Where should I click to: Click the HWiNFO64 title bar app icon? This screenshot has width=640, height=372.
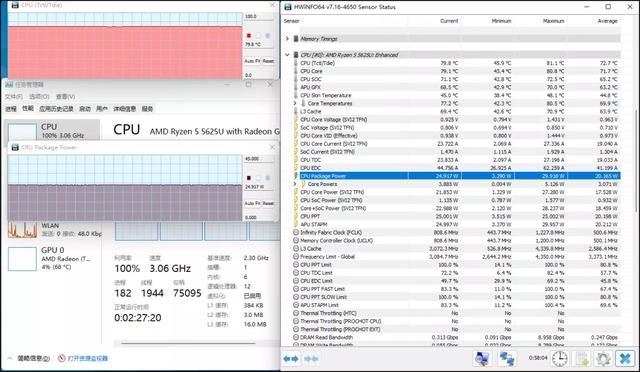coord(288,7)
